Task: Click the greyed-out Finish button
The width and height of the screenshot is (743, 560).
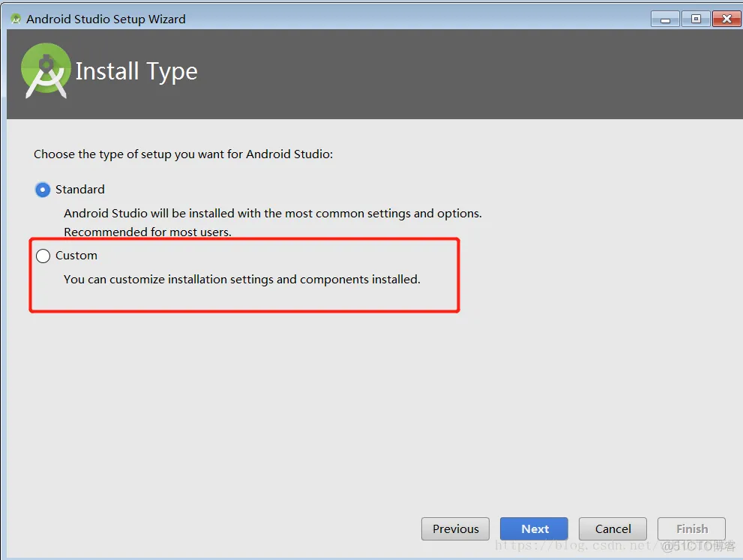Action: click(x=691, y=529)
